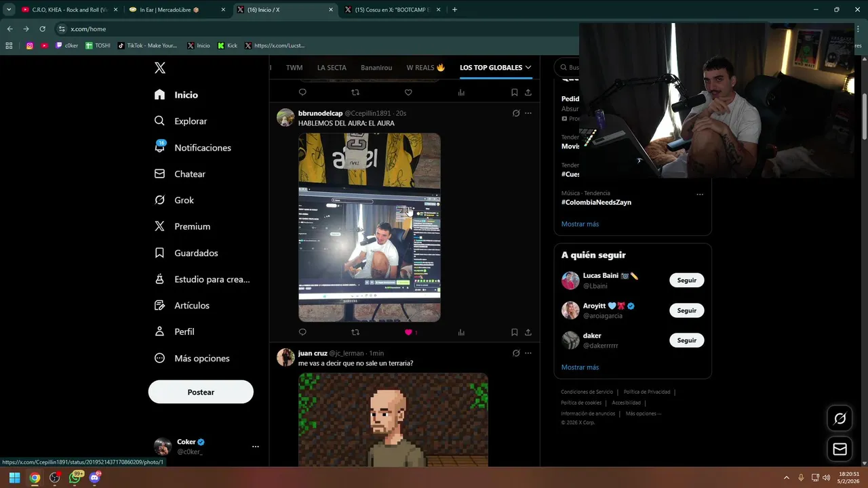Open Explorar in the left sidebar
The width and height of the screenshot is (868, 488).
pos(180,121)
